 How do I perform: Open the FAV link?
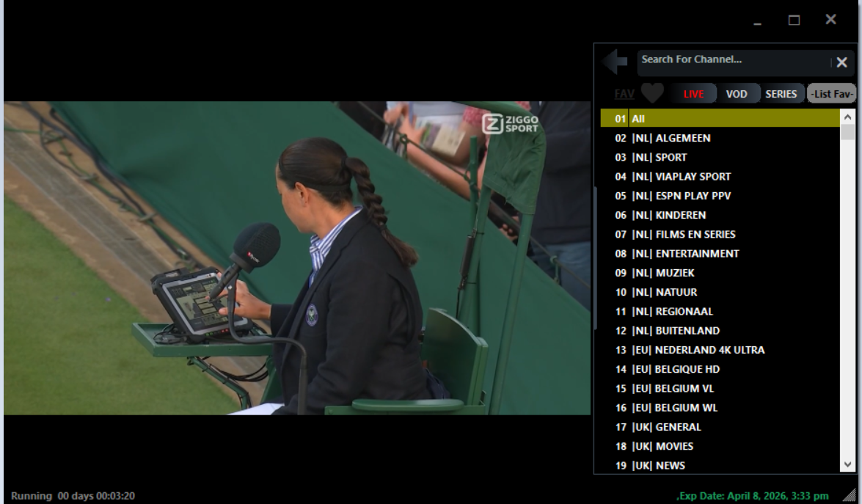(x=624, y=94)
